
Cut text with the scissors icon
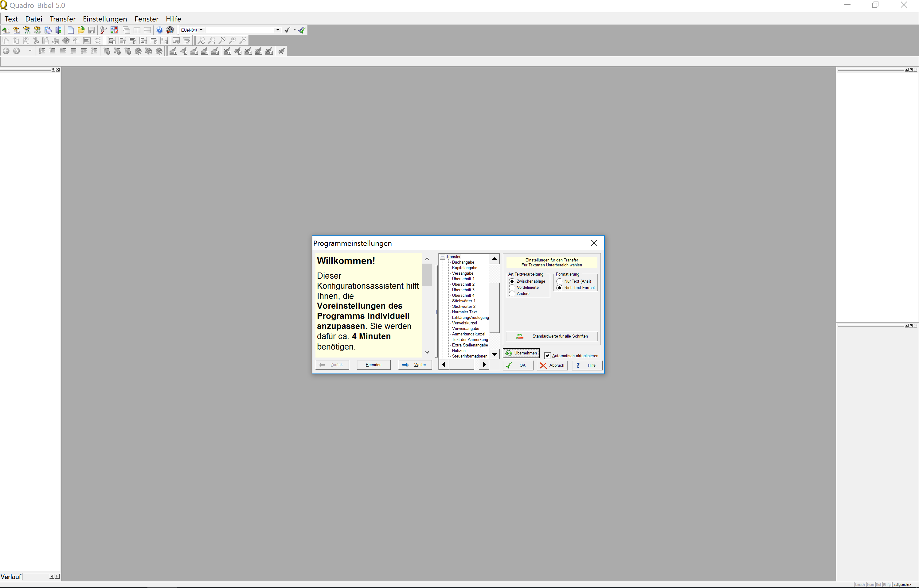[x=36, y=41]
